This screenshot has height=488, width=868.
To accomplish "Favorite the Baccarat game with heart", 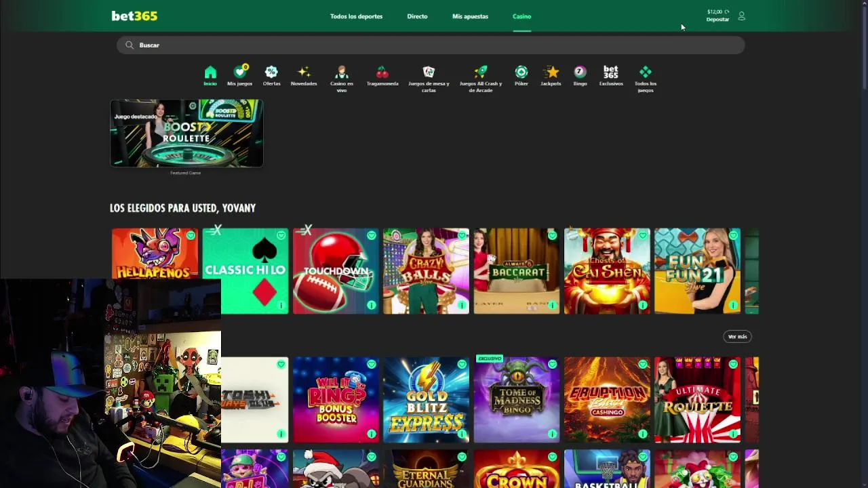I will click(552, 235).
